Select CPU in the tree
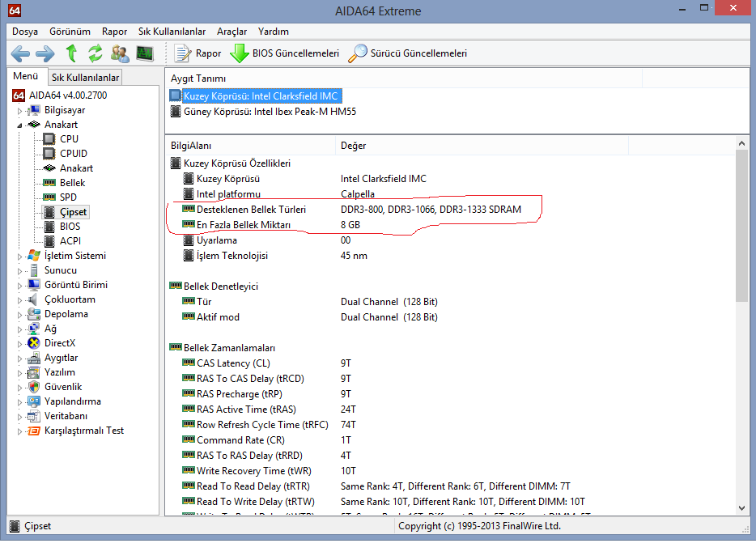This screenshot has height=556, width=756. pyautogui.click(x=69, y=139)
